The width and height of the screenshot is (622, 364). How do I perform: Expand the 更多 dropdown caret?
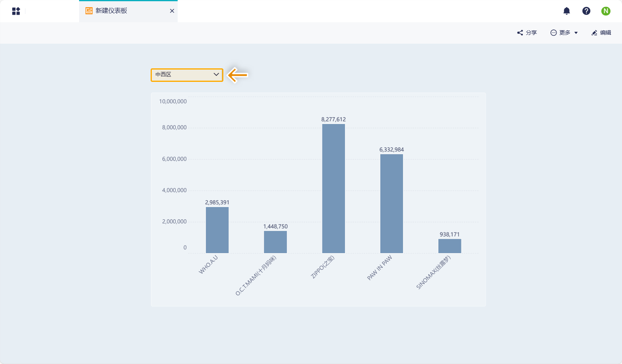[x=576, y=33]
